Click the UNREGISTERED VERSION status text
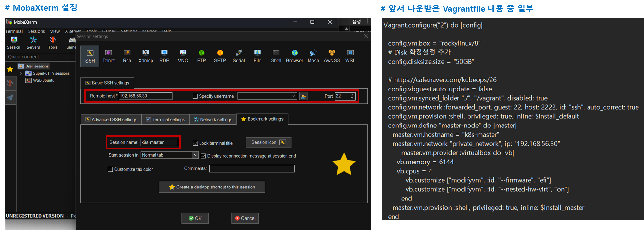This screenshot has width=644, height=230. click(35, 216)
